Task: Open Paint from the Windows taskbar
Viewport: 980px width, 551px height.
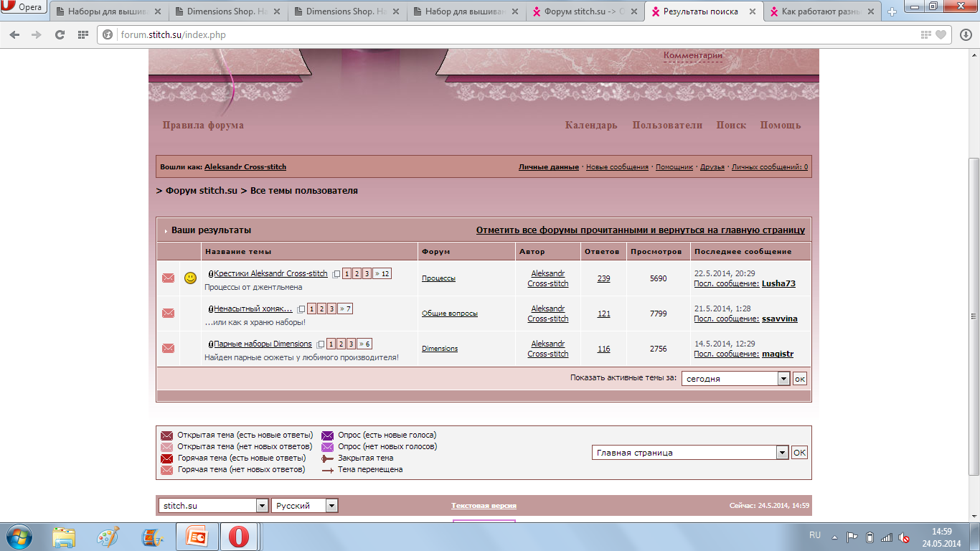Action: pos(108,537)
